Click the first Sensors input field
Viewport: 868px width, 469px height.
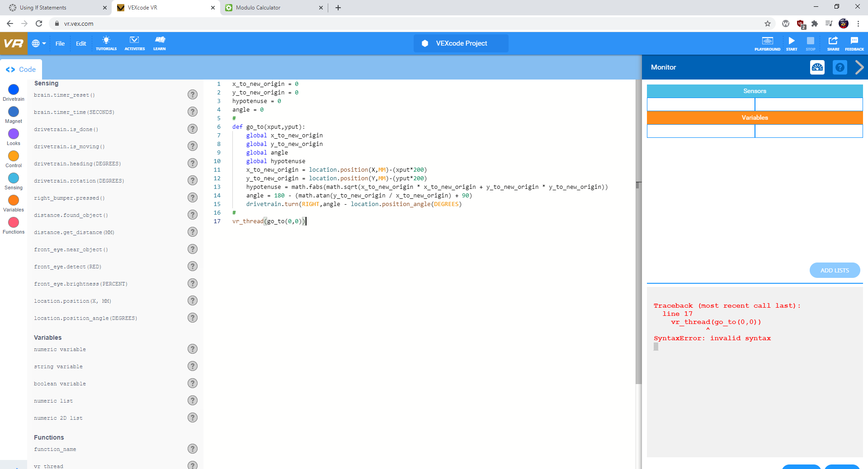(701, 104)
